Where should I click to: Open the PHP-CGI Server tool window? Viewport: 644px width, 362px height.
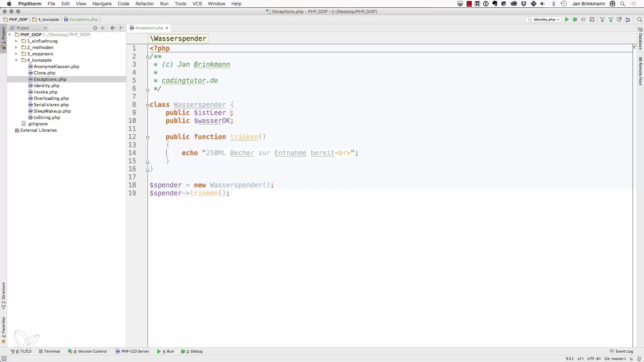pyautogui.click(x=132, y=351)
